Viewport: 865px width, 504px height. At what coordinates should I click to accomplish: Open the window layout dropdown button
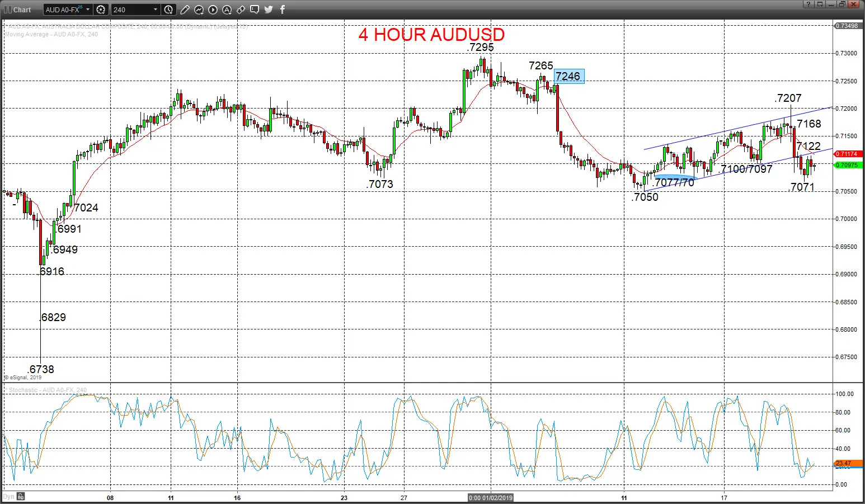tap(819, 4)
